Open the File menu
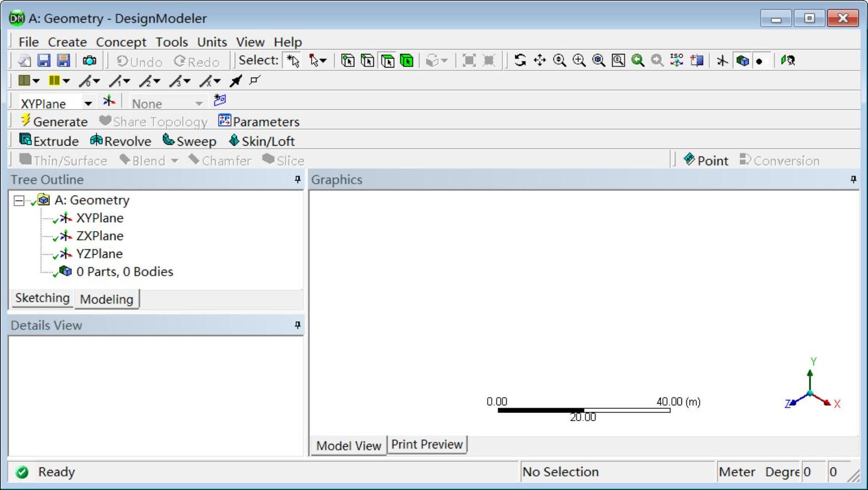 [x=28, y=42]
